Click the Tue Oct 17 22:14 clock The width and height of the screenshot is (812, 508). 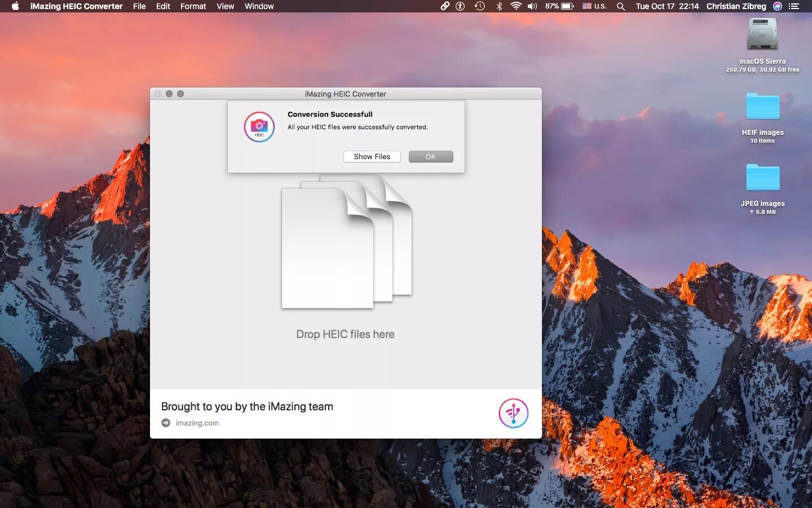pyautogui.click(x=667, y=6)
